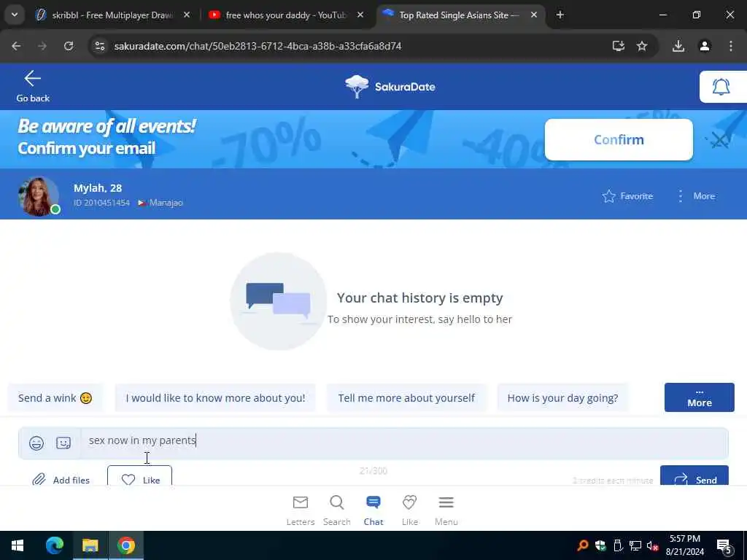The width and height of the screenshot is (747, 560).
Task: Open the emoji picker
Action: tap(36, 443)
